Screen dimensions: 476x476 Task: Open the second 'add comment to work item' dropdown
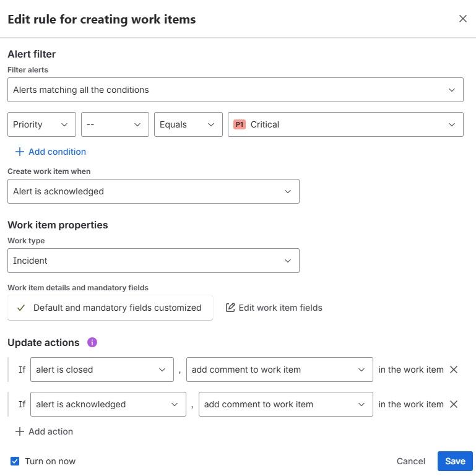[x=285, y=404]
